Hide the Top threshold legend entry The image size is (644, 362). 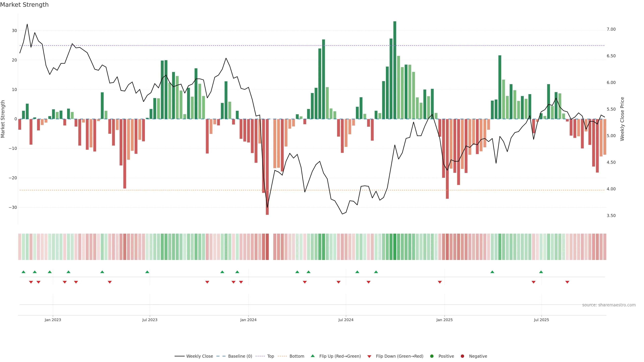point(270,356)
